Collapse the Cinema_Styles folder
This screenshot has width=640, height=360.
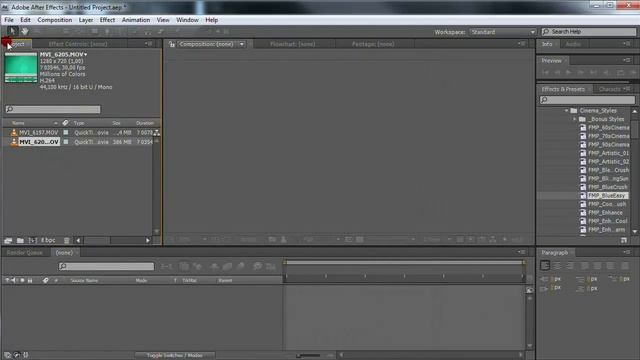click(567, 111)
